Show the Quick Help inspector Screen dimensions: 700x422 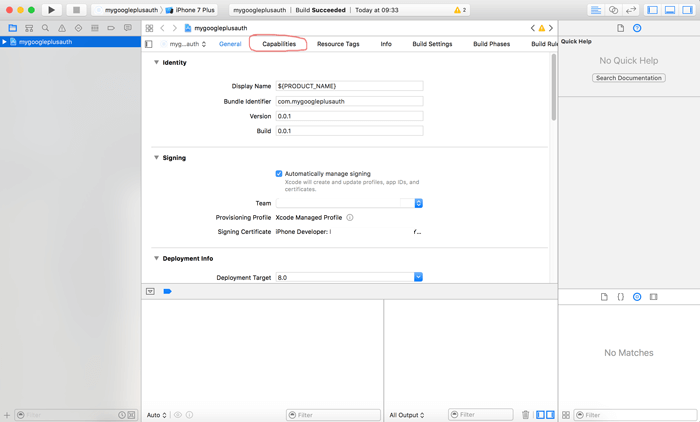[637, 28]
